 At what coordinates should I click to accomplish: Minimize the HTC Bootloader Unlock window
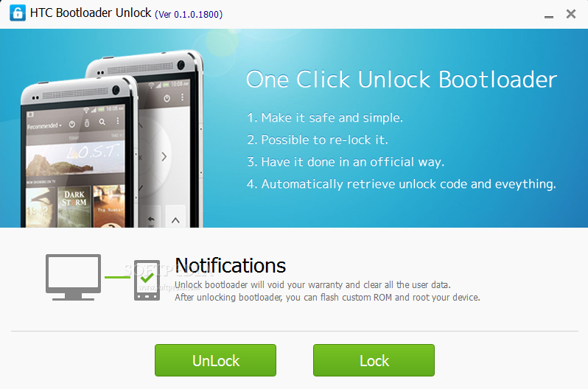coord(549,16)
